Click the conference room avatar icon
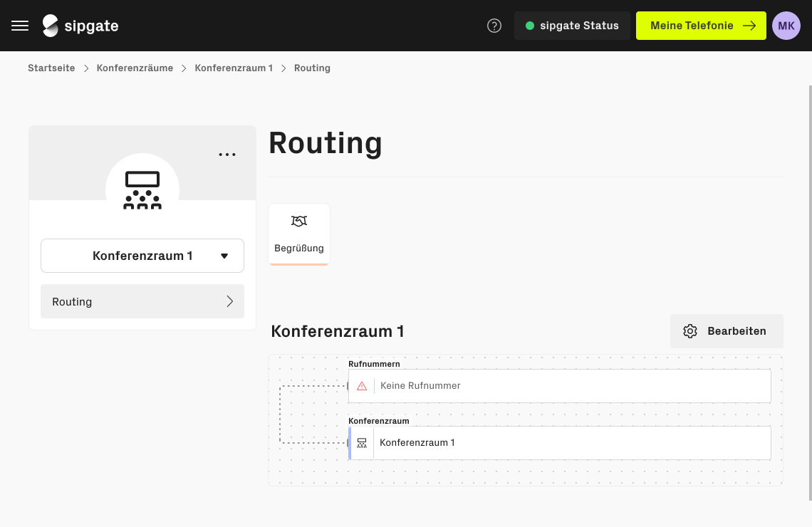This screenshot has height=527, width=812. pos(142,189)
